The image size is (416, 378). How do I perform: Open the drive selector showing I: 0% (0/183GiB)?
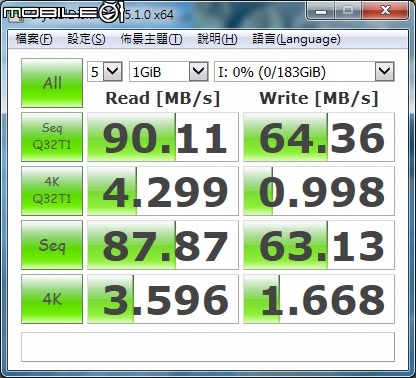pyautogui.click(x=304, y=71)
